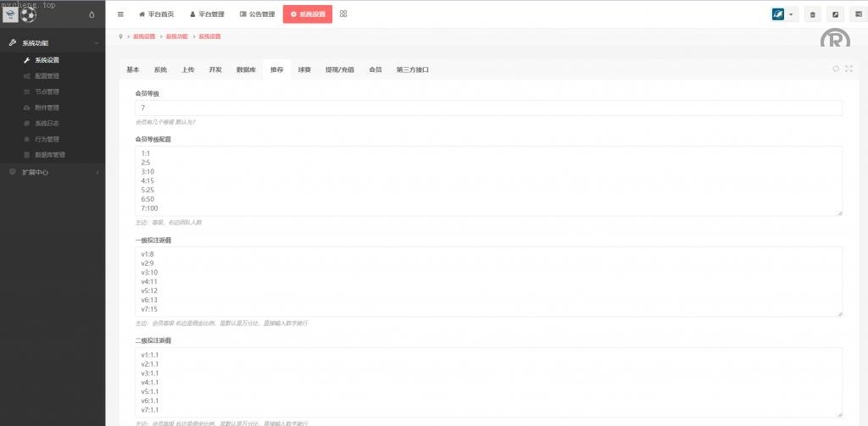The width and height of the screenshot is (868, 426).
Task: Click the 一级投注返佣 text area
Action: pyautogui.click(x=488, y=282)
